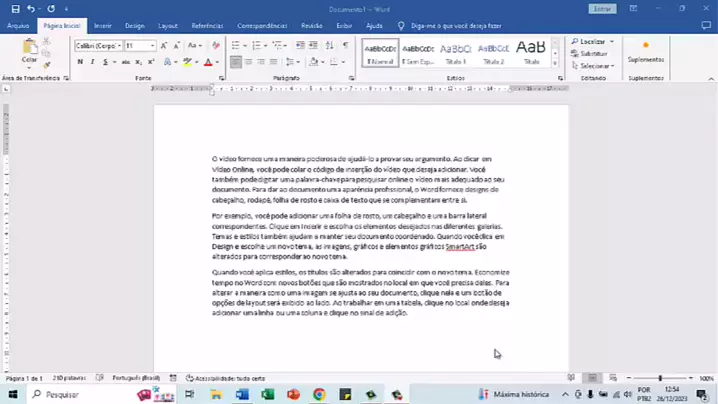Toggle italic formatting
The height and width of the screenshot is (404, 718).
click(x=93, y=62)
